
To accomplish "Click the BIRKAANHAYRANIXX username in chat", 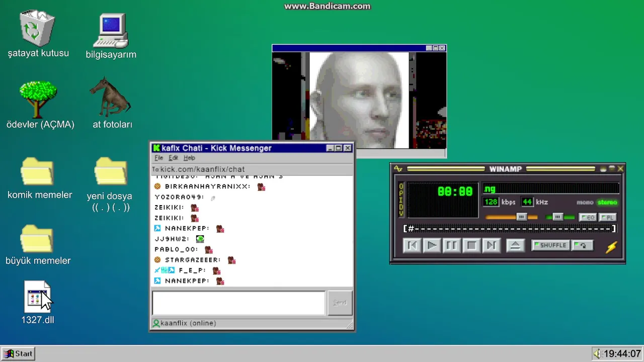I will click(x=207, y=187).
